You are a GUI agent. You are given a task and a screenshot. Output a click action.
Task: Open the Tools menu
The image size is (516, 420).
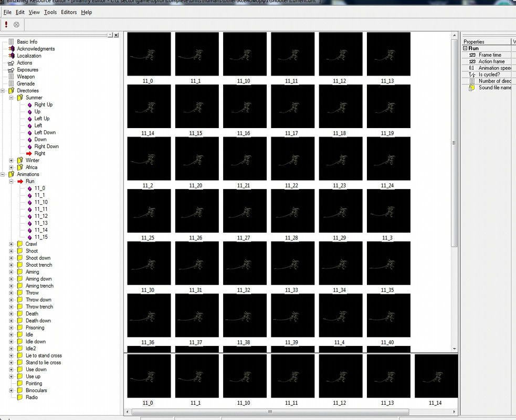50,12
